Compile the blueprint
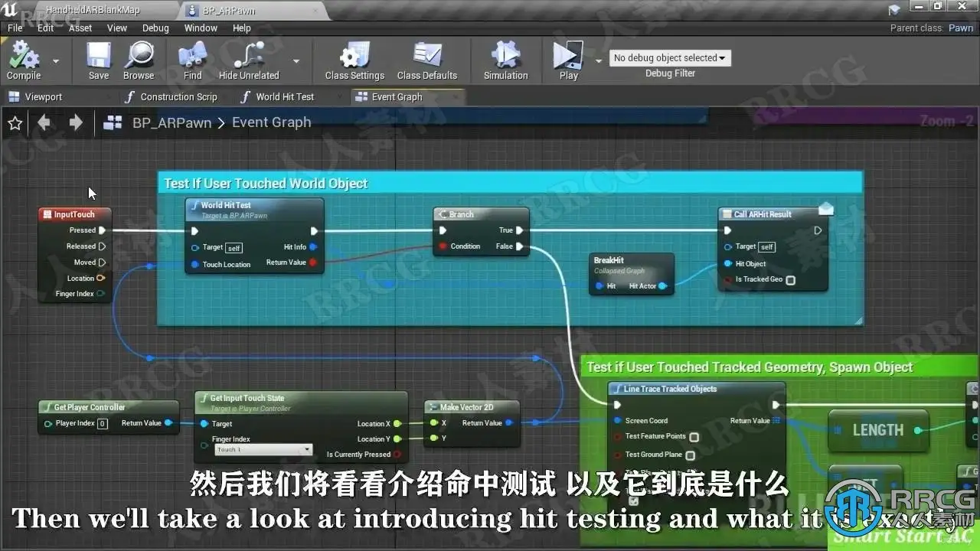The height and width of the screenshot is (551, 980). [24, 60]
